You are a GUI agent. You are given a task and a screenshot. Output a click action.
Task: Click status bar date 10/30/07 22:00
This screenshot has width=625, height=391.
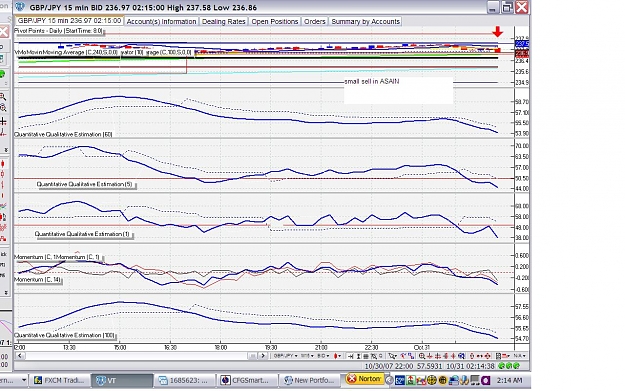pos(389,365)
